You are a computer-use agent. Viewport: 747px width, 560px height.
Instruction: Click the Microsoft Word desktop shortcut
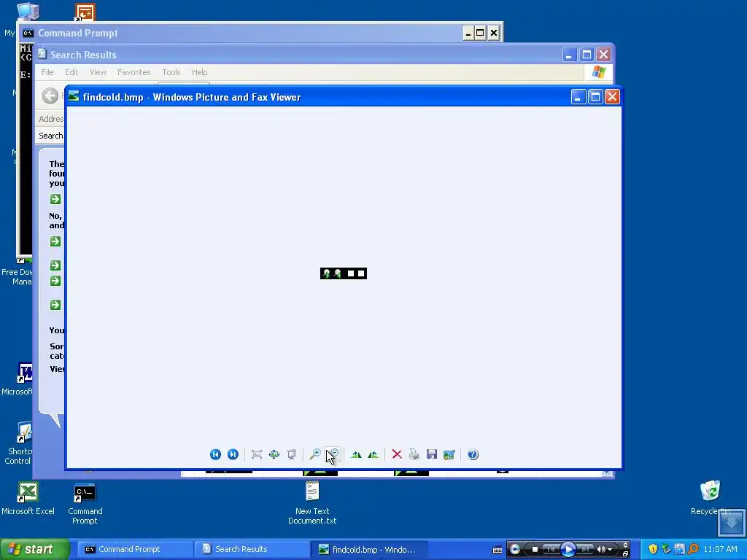click(x=19, y=378)
